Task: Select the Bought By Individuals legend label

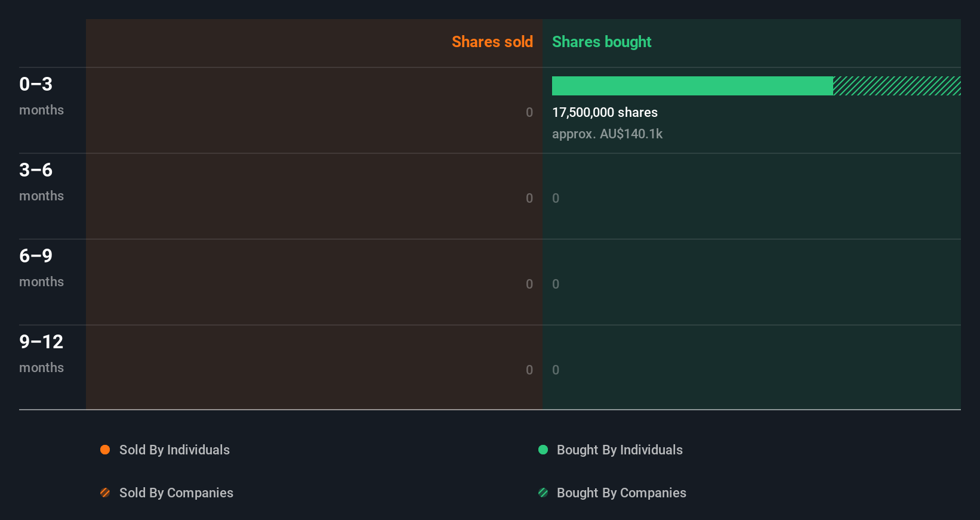Action: [620, 450]
